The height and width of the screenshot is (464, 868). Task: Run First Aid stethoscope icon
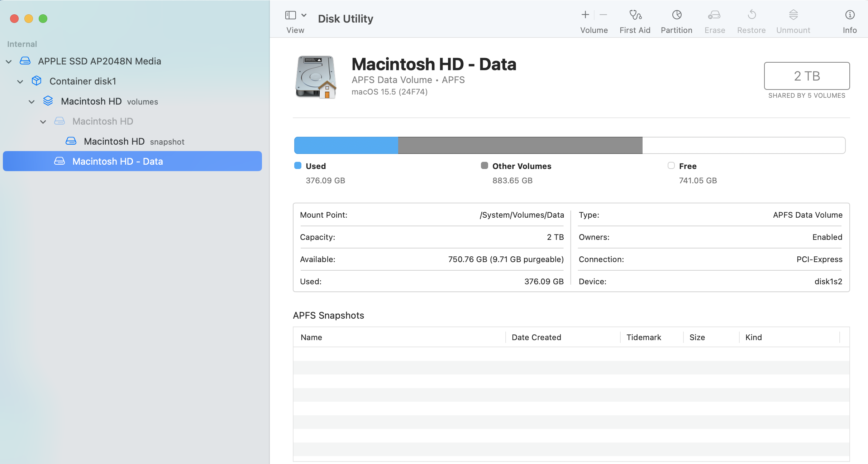[635, 15]
